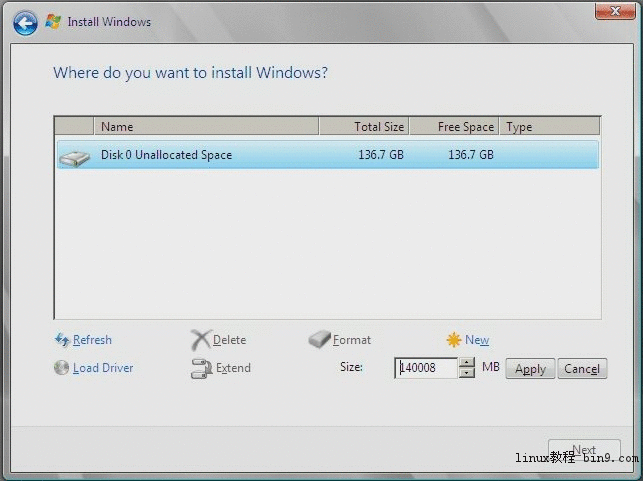
Task: Apply the partition size
Action: 530,369
